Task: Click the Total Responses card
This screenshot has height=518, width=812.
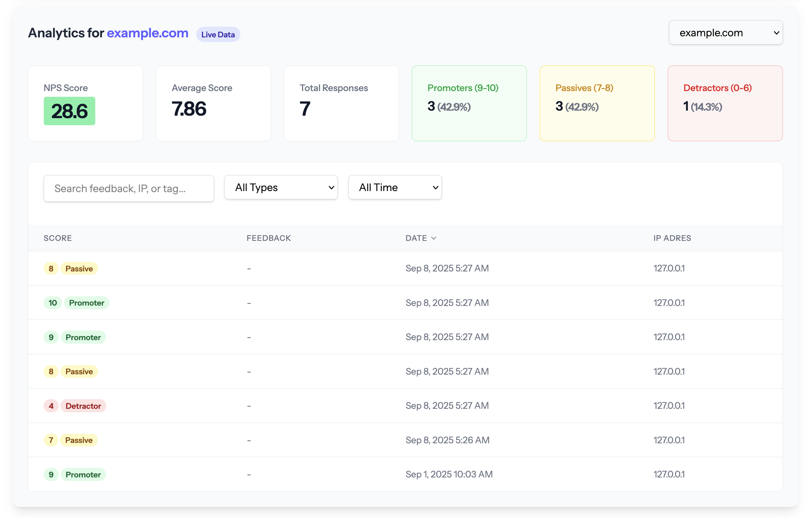Action: tap(341, 103)
